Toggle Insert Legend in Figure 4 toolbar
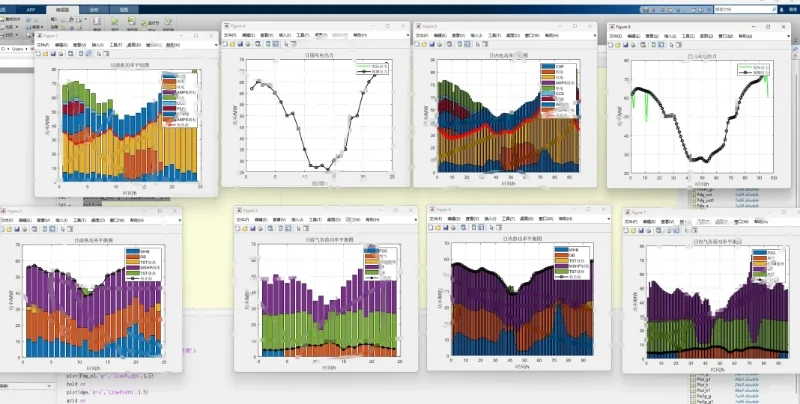 276,44
